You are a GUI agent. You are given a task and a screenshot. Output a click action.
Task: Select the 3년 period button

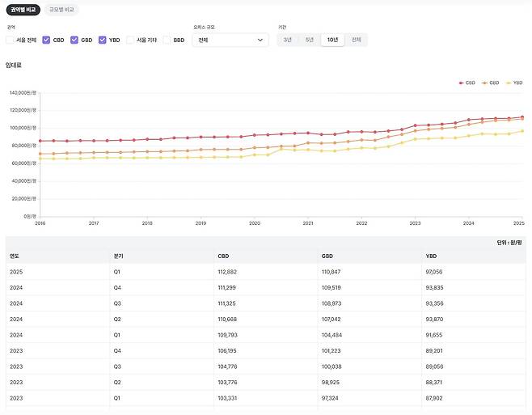click(x=288, y=40)
